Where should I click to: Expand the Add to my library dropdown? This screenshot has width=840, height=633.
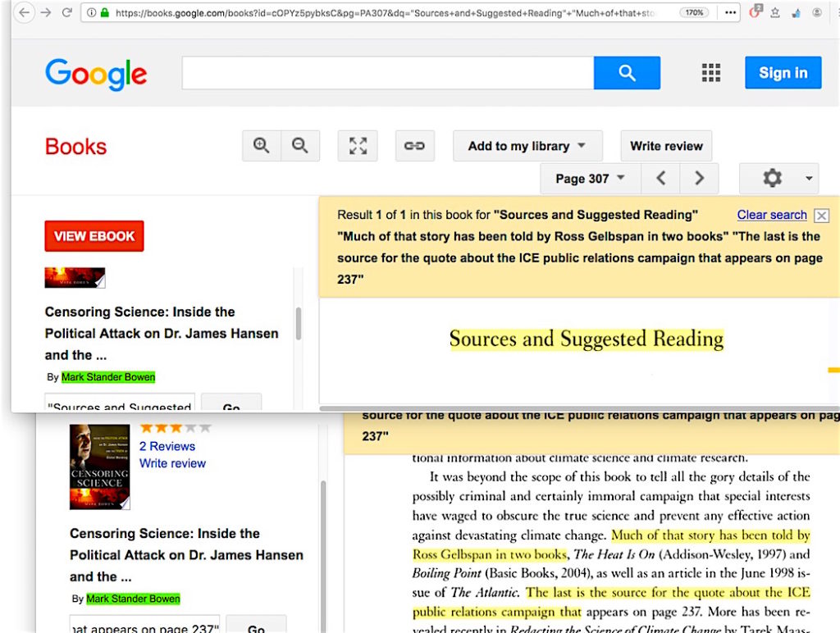pos(527,146)
